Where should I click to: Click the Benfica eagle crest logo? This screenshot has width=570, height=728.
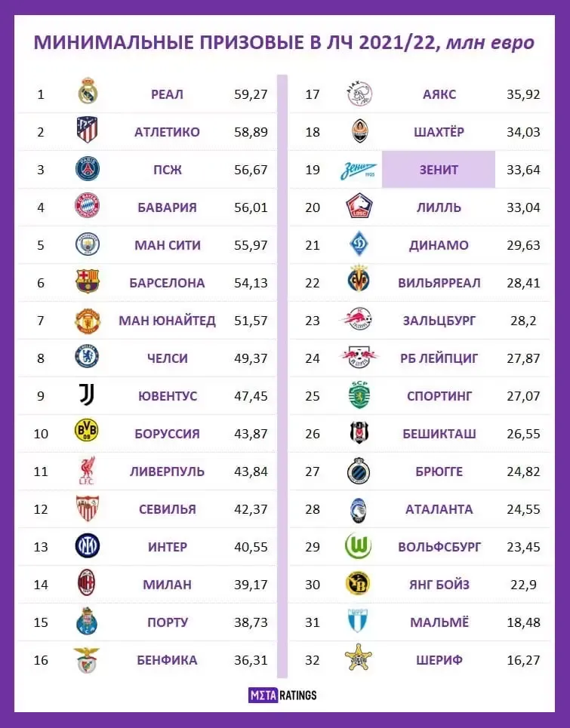88,659
